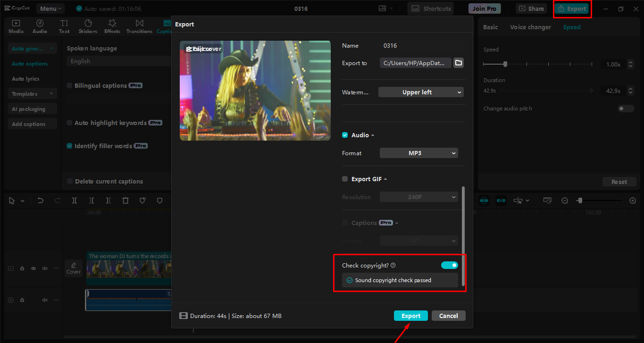Toggle the Change audio pitch switch
This screenshot has width=644, height=343.
point(625,108)
